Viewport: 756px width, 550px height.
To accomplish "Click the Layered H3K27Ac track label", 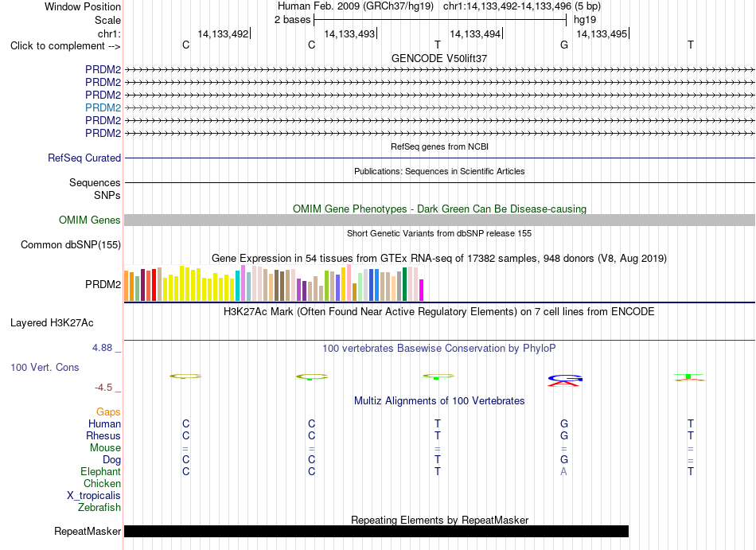I will click(52, 322).
